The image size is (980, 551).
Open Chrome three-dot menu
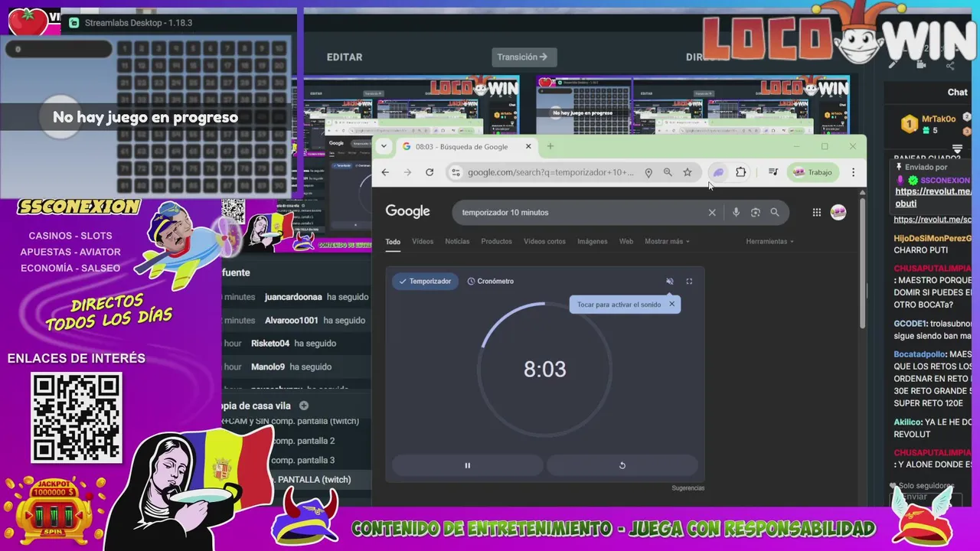(x=853, y=172)
